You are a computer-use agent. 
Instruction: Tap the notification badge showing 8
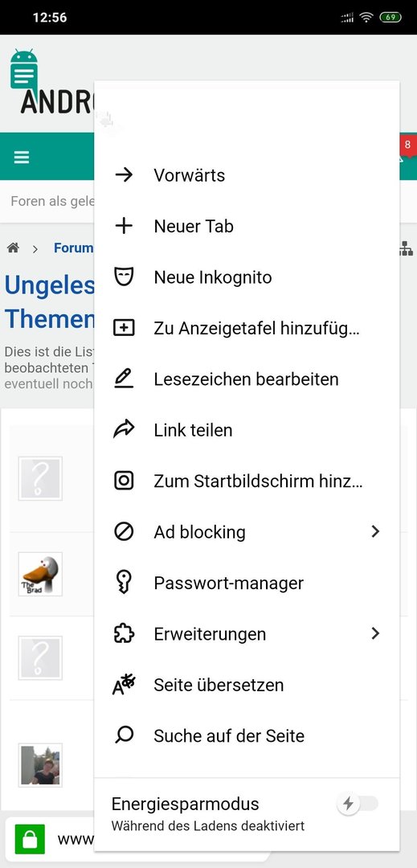407,145
